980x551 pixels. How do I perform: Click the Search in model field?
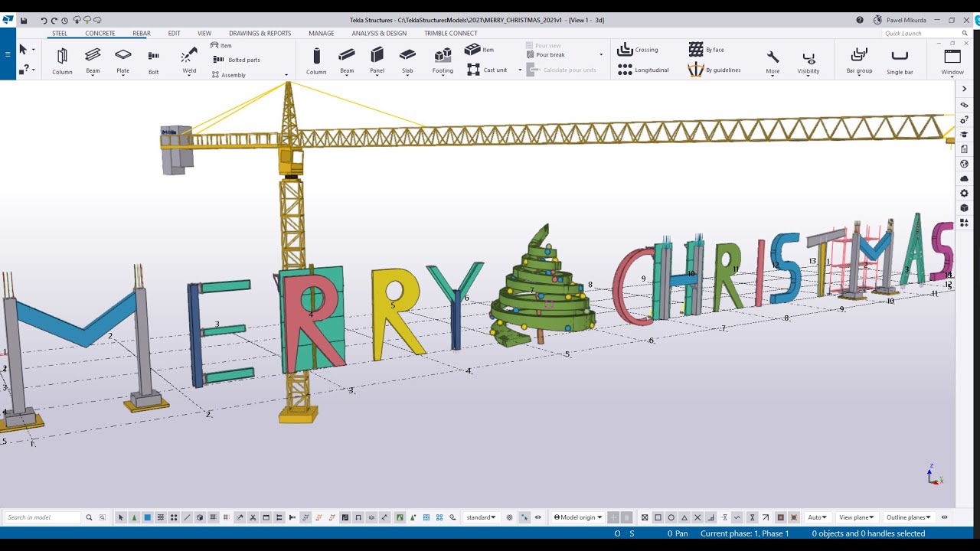point(43,517)
